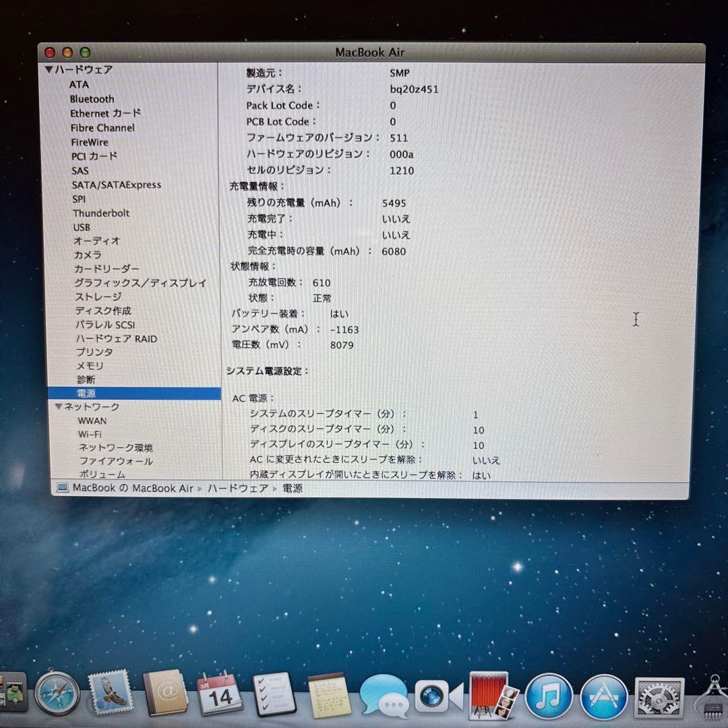
Task: Click the amperage value -1163
Action: 344,330
